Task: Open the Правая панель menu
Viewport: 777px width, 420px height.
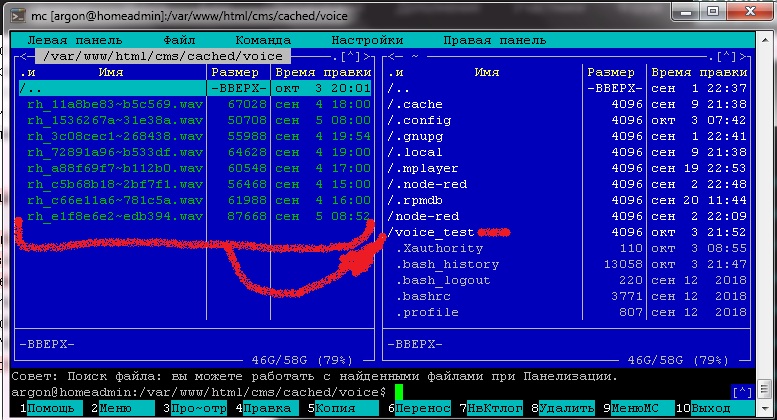Action: [x=495, y=40]
